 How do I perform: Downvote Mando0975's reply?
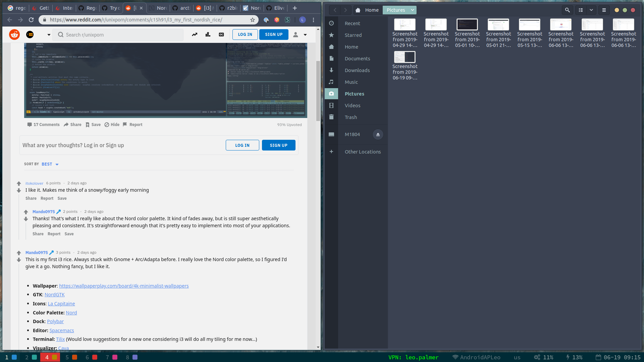click(x=26, y=219)
